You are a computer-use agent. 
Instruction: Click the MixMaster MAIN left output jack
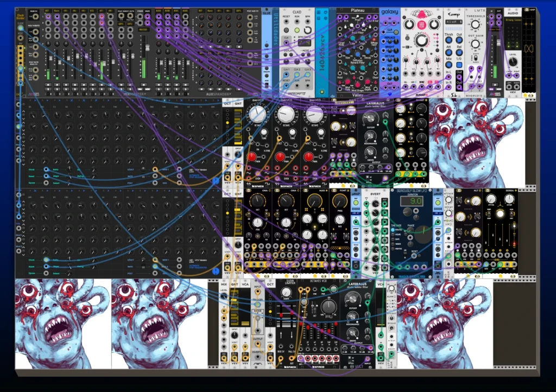click(x=148, y=16)
